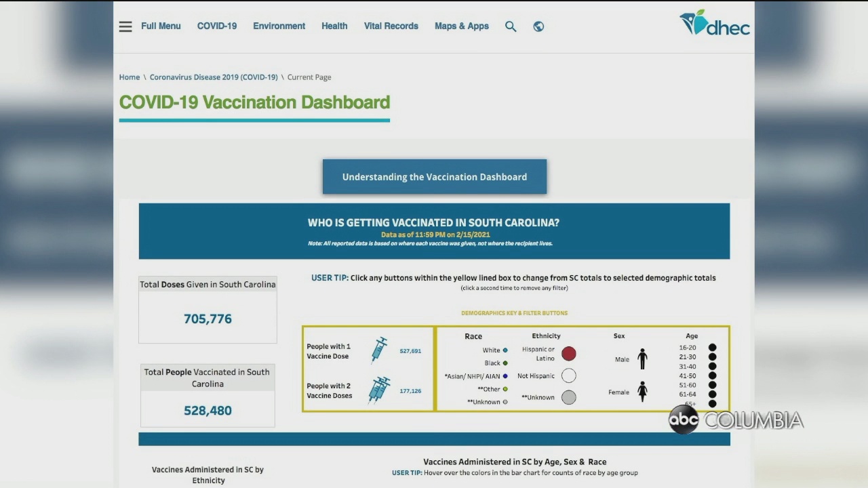
Task: Click the DHEC logo
Action: [x=715, y=24]
